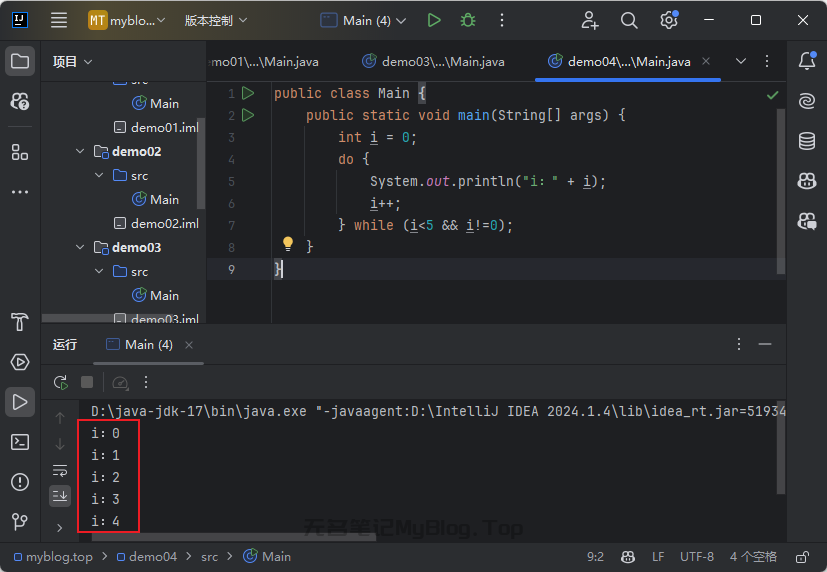This screenshot has height=572, width=827.
Task: Open the AI Assistant spiral icon
Action: click(x=807, y=101)
